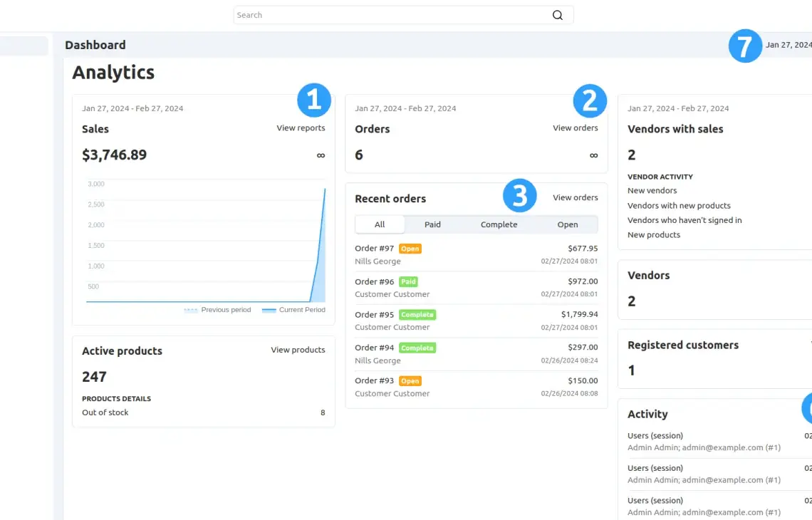Open Order #96 row
The width and height of the screenshot is (812, 520).
[476, 288]
